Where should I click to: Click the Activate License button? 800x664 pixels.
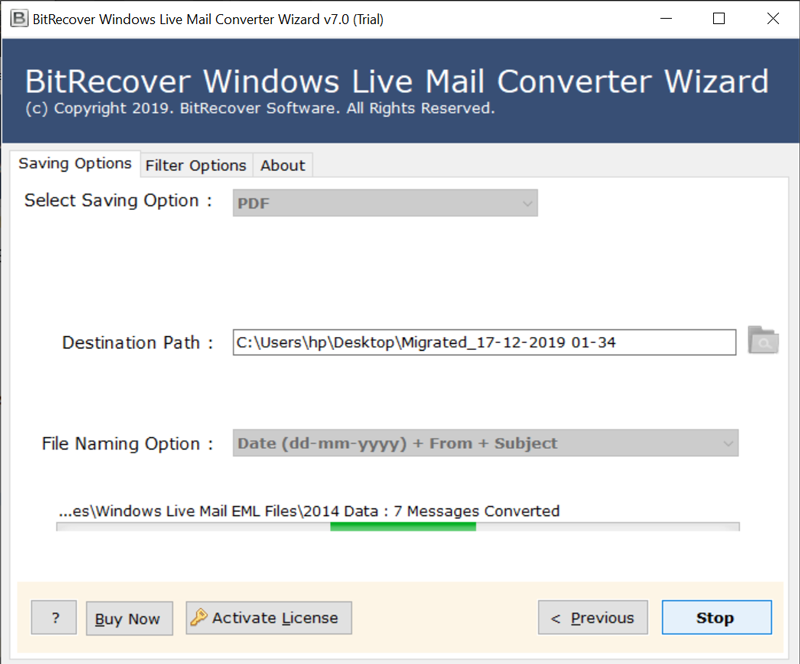coord(269,618)
